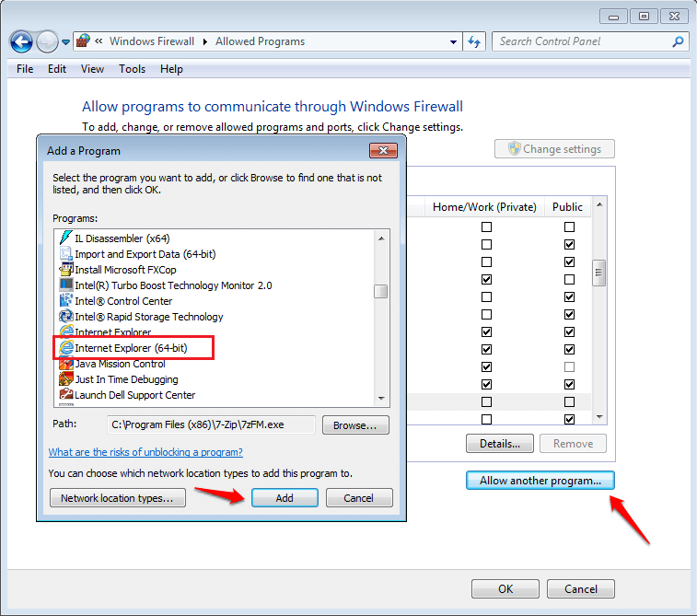
Task: Select Just In Time Debugging icon
Action: (65, 379)
